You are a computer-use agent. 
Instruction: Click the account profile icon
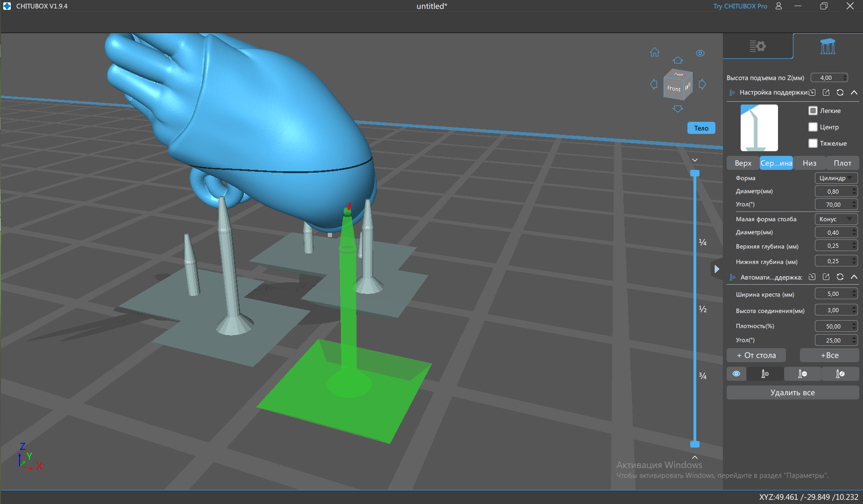click(778, 6)
